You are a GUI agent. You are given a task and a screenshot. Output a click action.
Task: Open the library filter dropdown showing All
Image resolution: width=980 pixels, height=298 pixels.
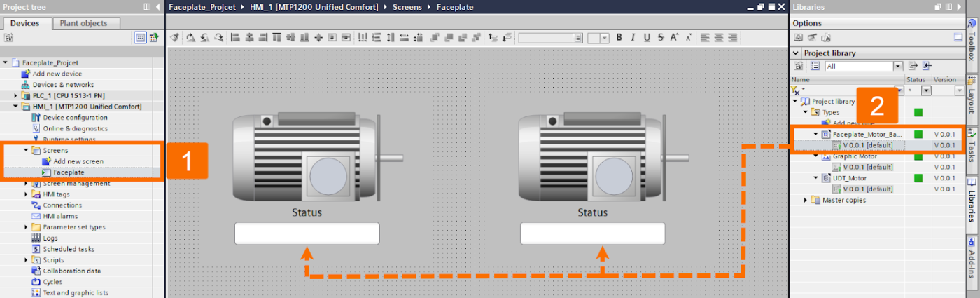[863, 66]
